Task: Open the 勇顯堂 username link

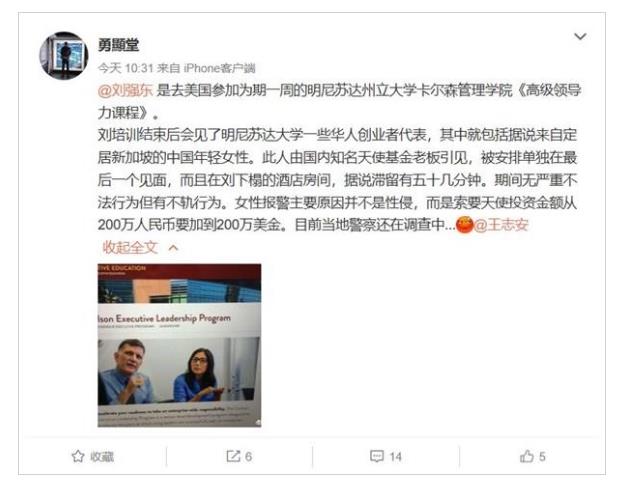Action: tap(118, 45)
